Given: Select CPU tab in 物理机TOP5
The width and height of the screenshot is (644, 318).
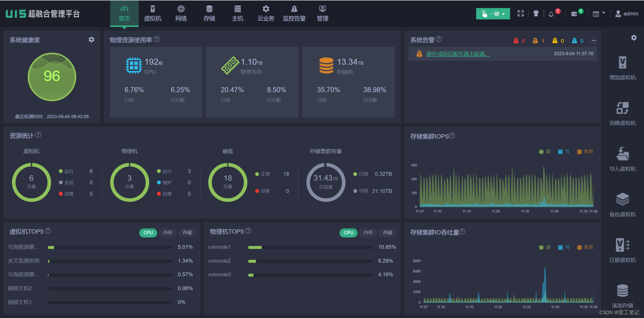Looking at the screenshot, I should tap(348, 232).
